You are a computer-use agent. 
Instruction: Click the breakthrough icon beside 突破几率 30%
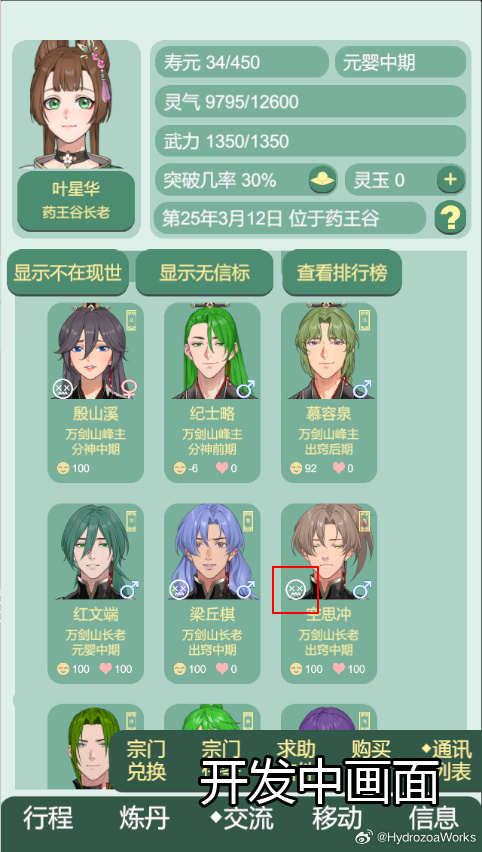[322, 179]
